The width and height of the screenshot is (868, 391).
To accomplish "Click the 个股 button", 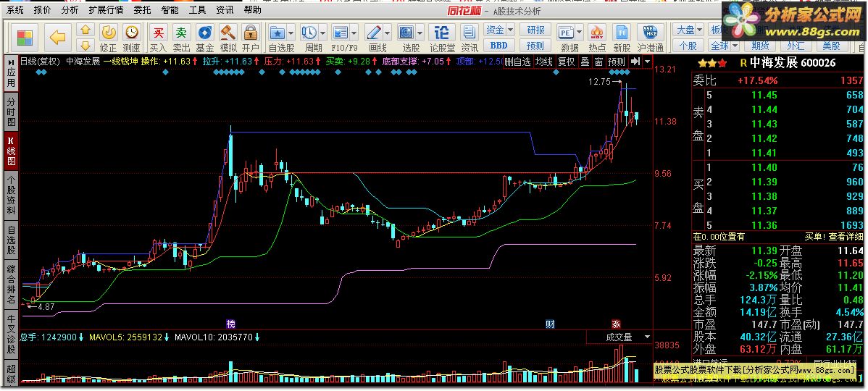I will pyautogui.click(x=687, y=46).
